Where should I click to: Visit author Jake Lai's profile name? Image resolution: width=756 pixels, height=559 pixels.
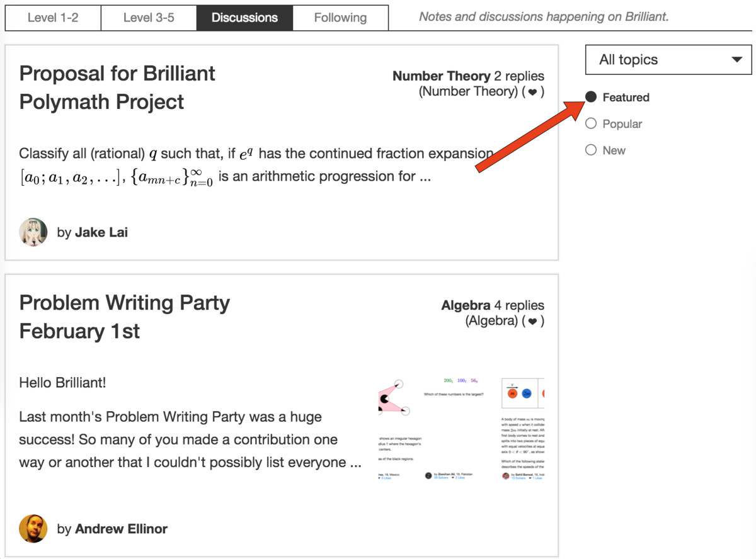[101, 232]
